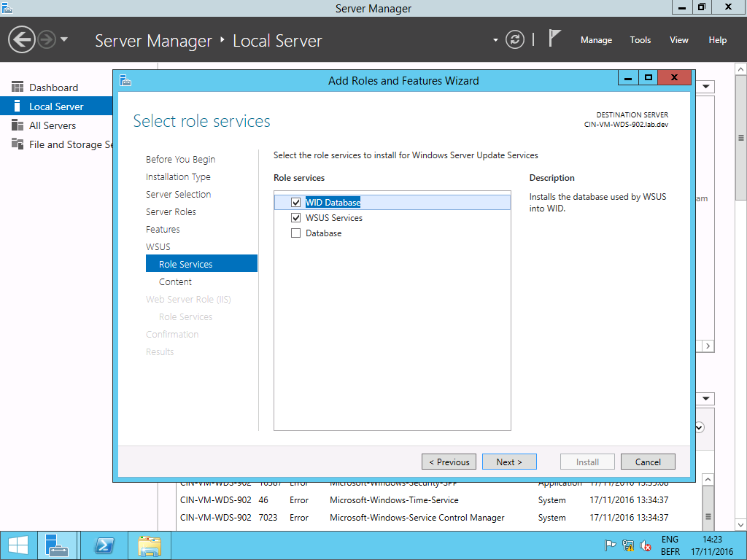747x560 pixels.
Task: Click the circular expand chevron behind the wizard
Action: tap(700, 427)
